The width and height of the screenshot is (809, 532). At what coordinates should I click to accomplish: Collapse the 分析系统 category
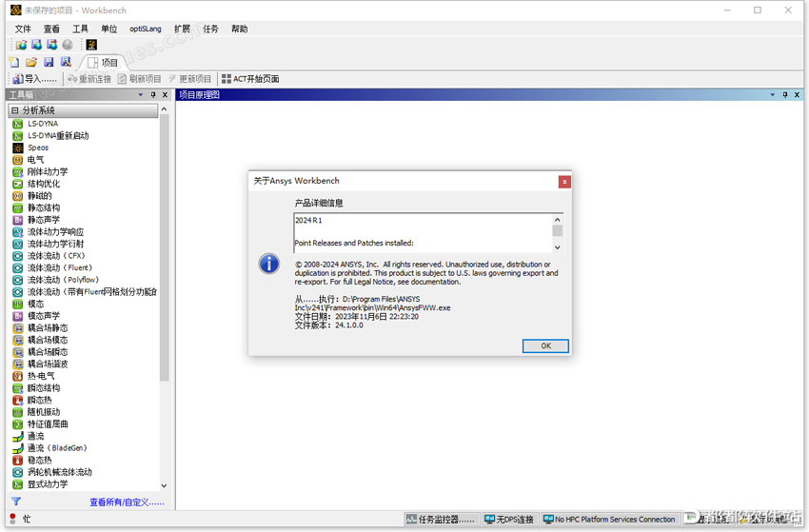tap(15, 110)
